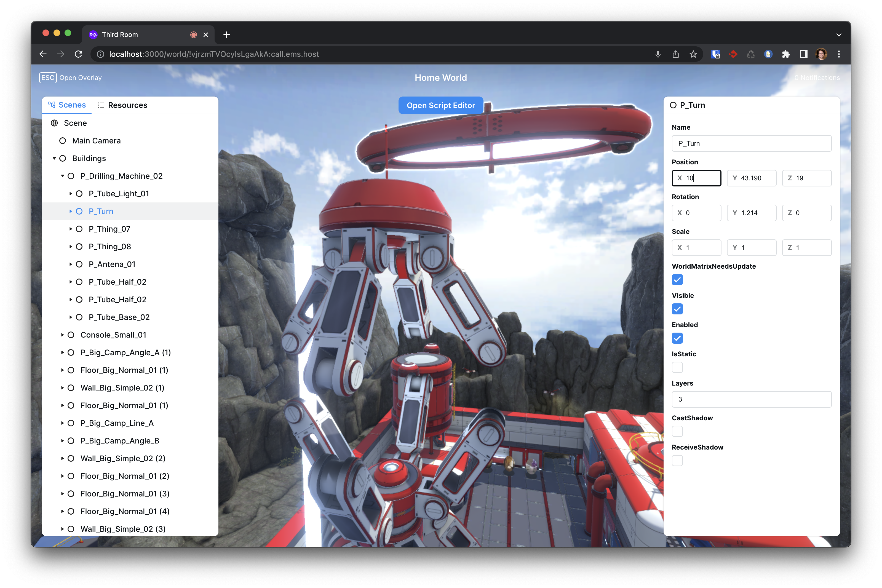Select the P_Turn layer in scene tree
Image resolution: width=882 pixels, height=588 pixels.
tap(102, 211)
